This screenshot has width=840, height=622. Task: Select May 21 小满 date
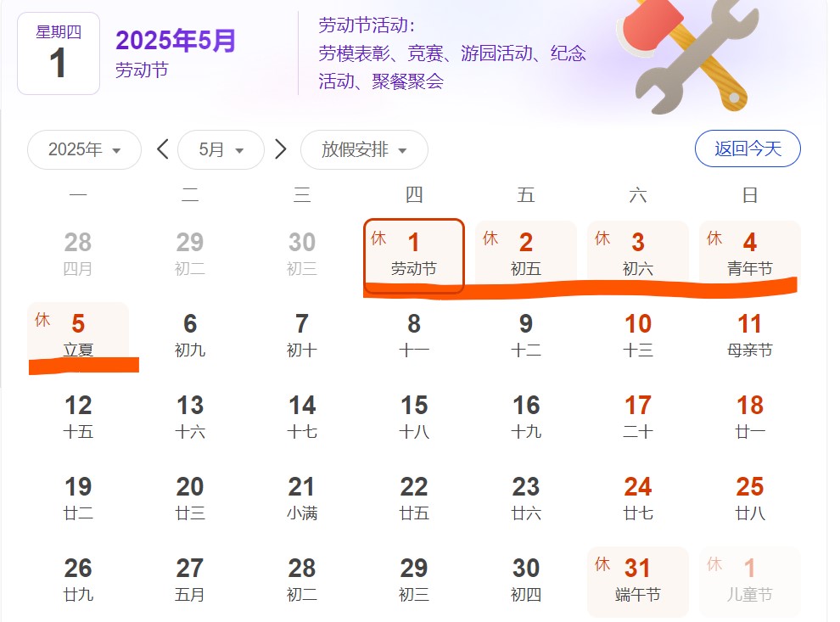[x=302, y=497]
